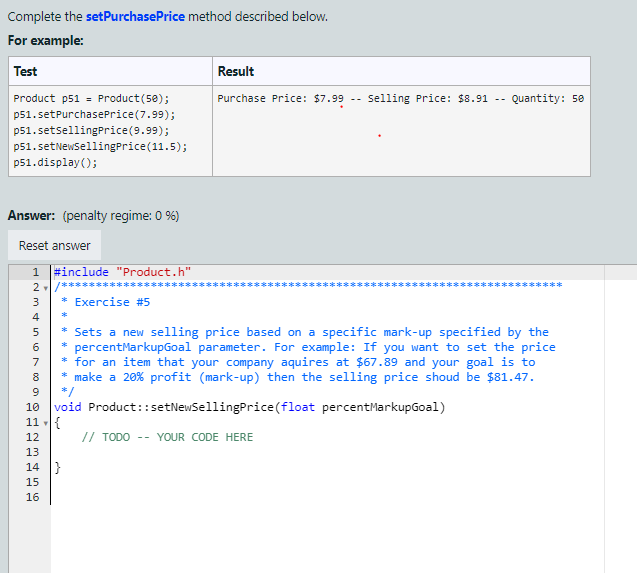Collapse the function body fold arrow on line 11
The image size is (637, 573).
[46, 423]
